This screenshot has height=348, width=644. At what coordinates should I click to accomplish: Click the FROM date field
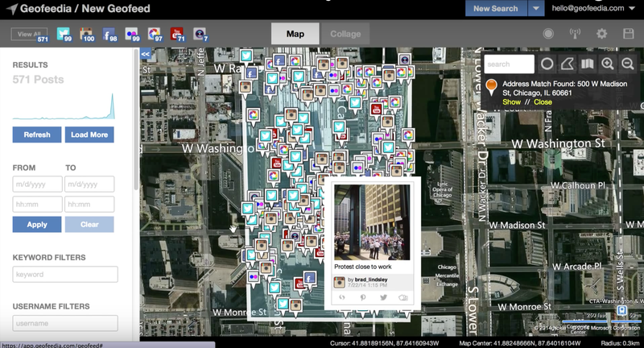tap(37, 184)
